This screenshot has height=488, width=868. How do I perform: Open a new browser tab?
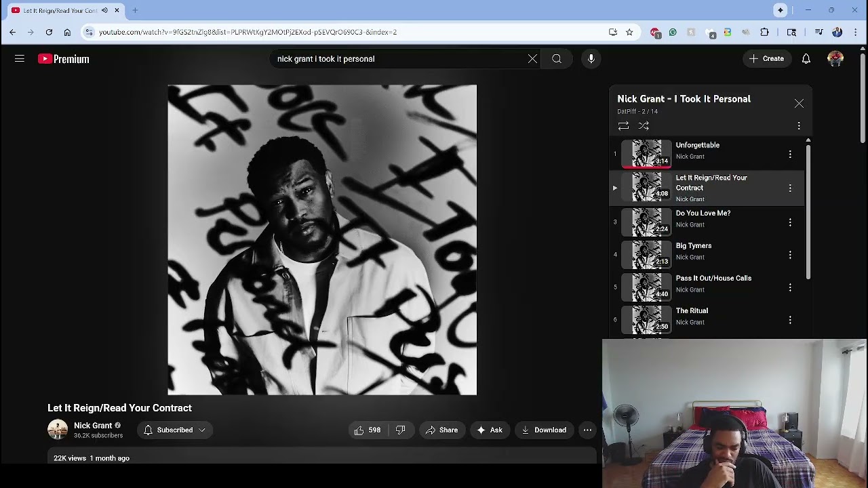(135, 10)
